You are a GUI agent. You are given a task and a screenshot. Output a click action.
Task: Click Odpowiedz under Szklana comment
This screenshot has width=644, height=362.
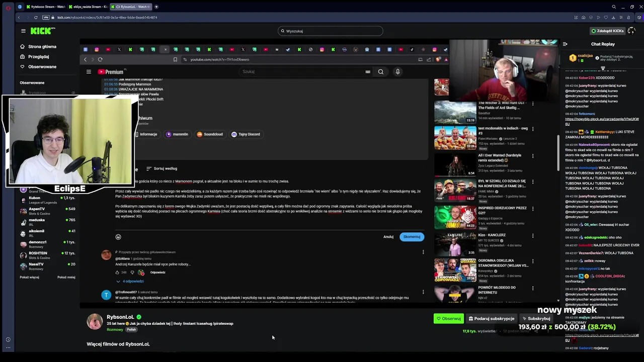tap(157, 273)
